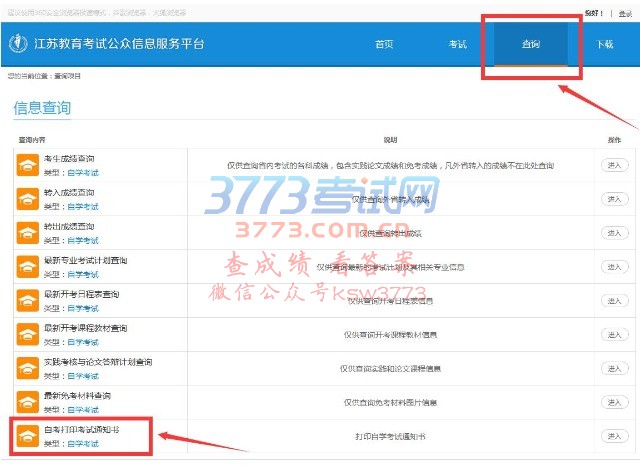Switch to the 考试 navigation tab

[x=457, y=45]
